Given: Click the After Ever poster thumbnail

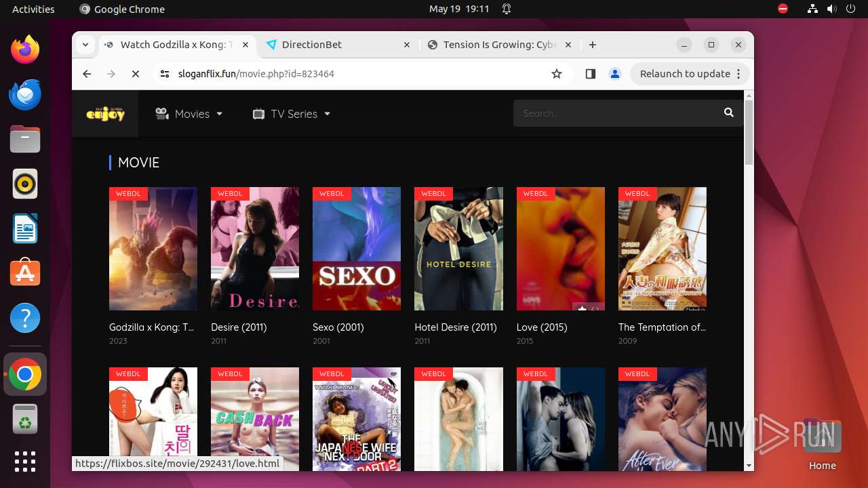Looking at the screenshot, I should point(663,419).
